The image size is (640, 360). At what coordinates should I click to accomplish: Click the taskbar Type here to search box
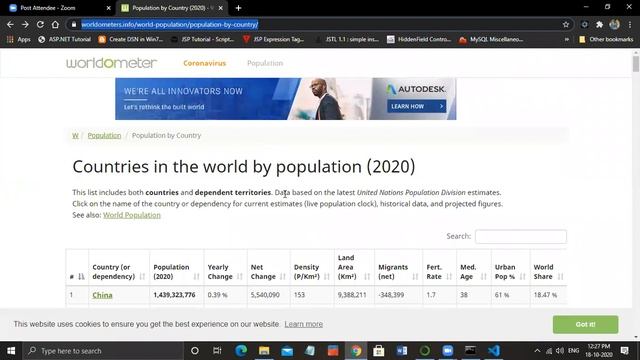[x=102, y=351]
